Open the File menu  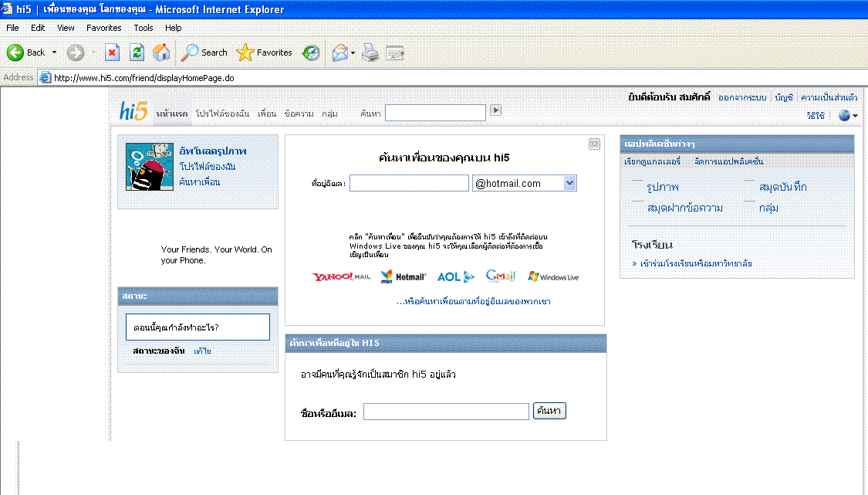(x=13, y=28)
